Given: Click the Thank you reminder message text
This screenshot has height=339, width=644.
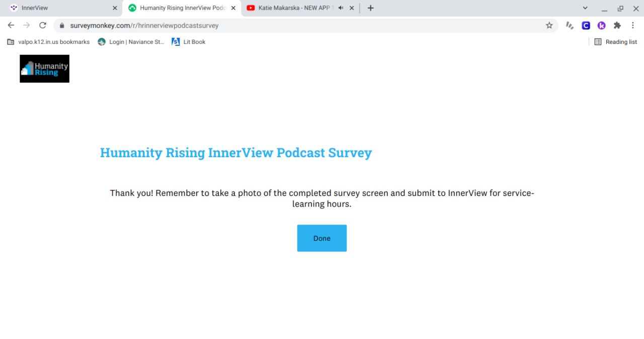Looking at the screenshot, I should pyautogui.click(x=322, y=198).
